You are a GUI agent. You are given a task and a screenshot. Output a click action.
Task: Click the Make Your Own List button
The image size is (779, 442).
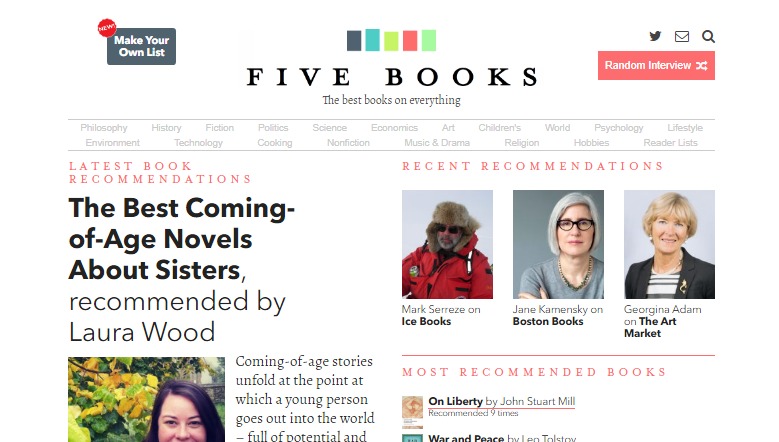142,46
